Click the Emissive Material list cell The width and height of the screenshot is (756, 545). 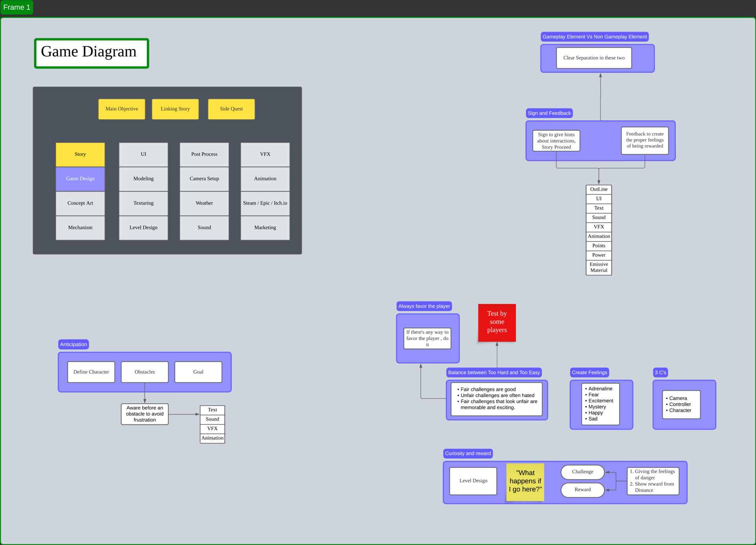coord(598,268)
